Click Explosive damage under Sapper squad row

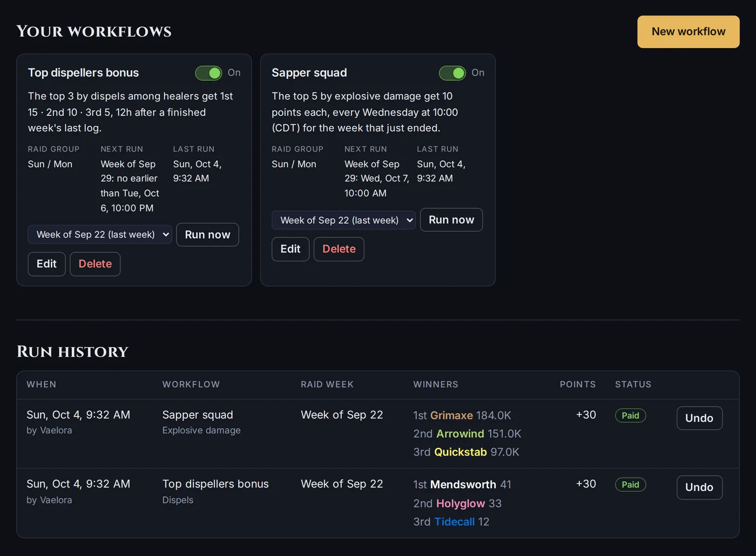tap(201, 430)
